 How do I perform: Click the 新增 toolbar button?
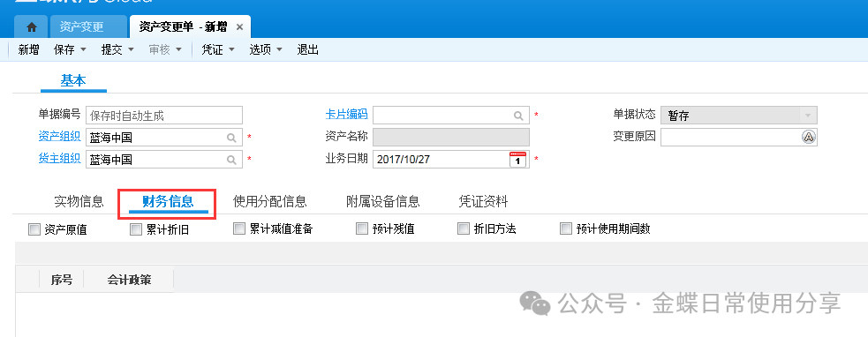[x=28, y=49]
